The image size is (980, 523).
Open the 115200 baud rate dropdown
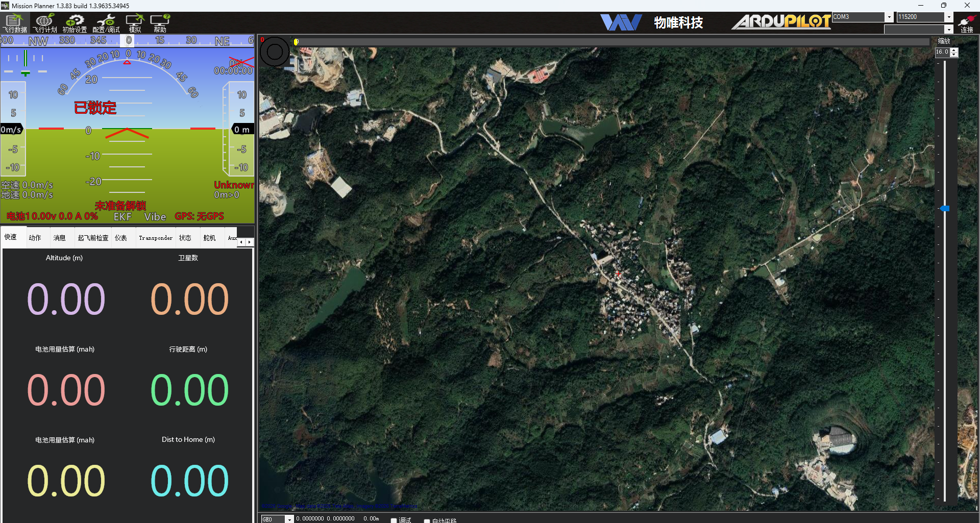click(949, 17)
